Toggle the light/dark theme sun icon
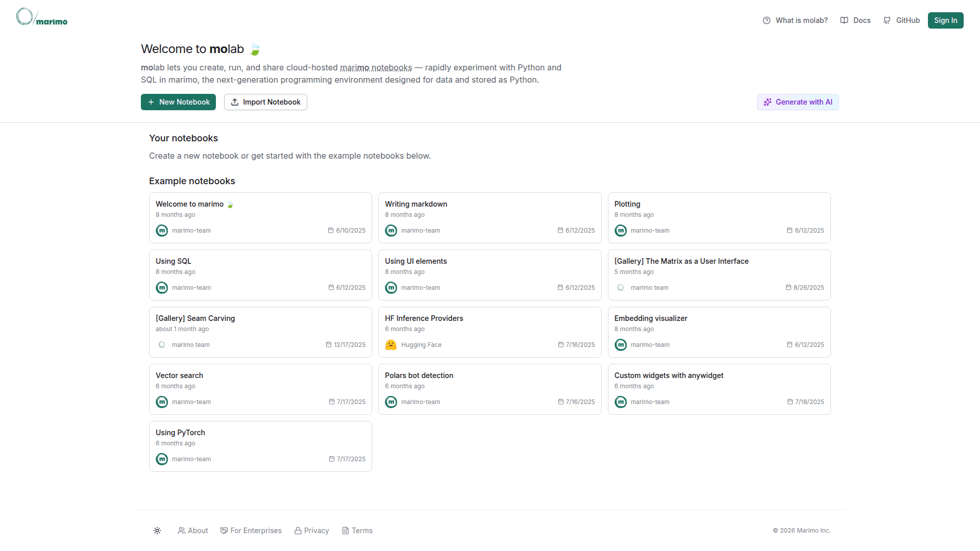Image resolution: width=980 pixels, height=551 pixels. pos(157,531)
